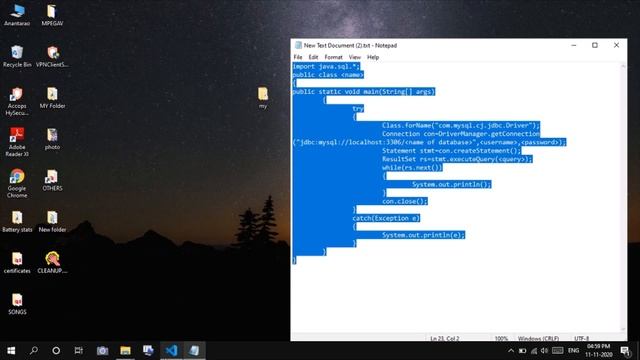640x360 pixels.
Task: Open Notepad's View menu
Action: click(x=355, y=57)
